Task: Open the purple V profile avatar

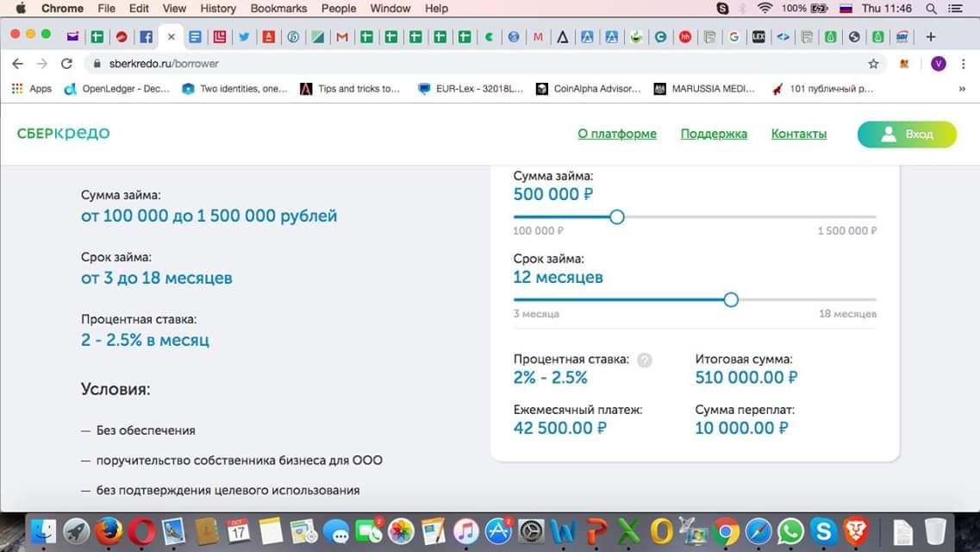Action: 938,64
